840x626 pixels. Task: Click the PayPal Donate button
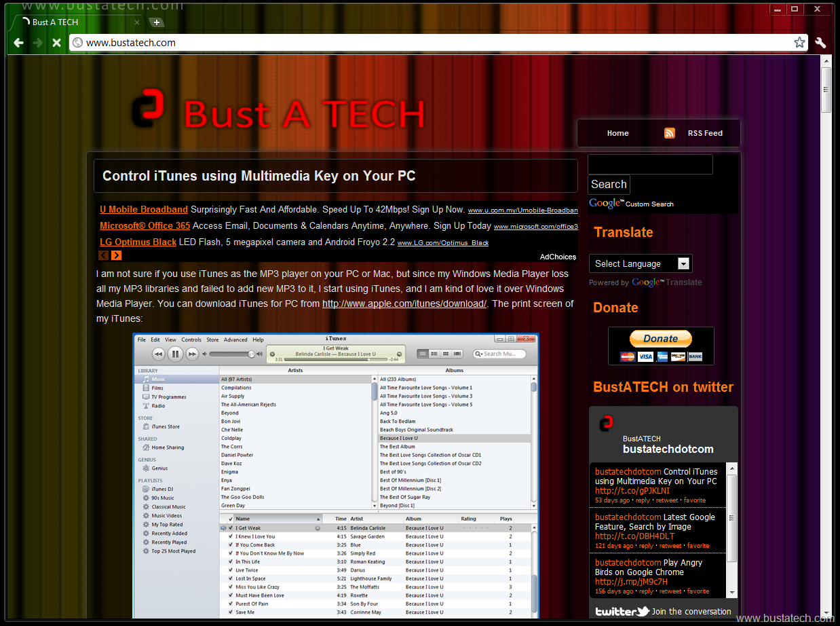coord(661,338)
